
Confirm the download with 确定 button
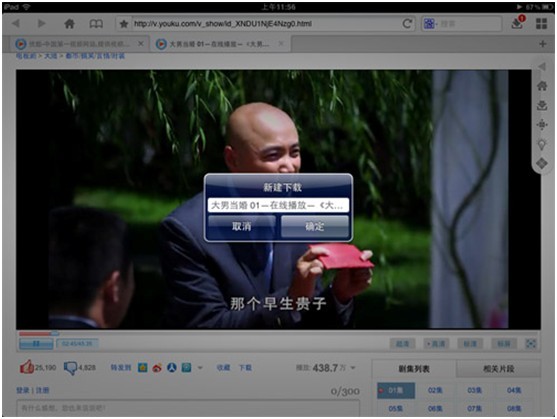315,227
